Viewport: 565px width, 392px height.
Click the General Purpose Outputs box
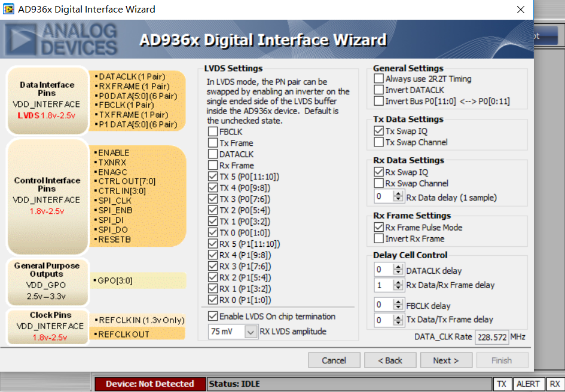[48, 282]
